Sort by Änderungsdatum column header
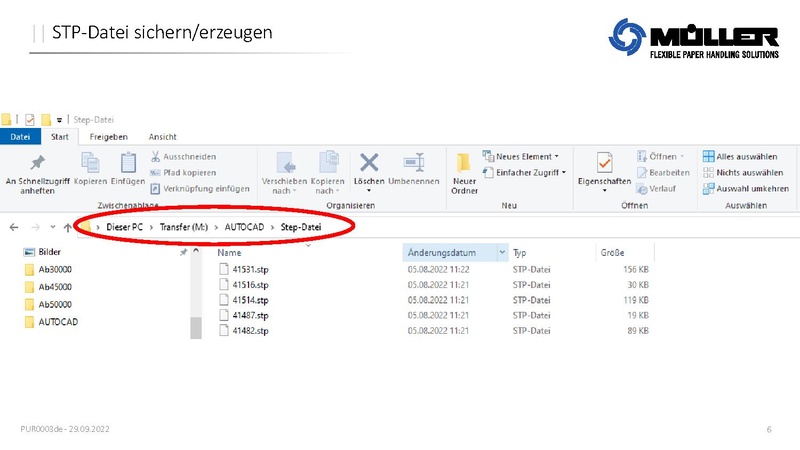800x450 pixels. 440,252
